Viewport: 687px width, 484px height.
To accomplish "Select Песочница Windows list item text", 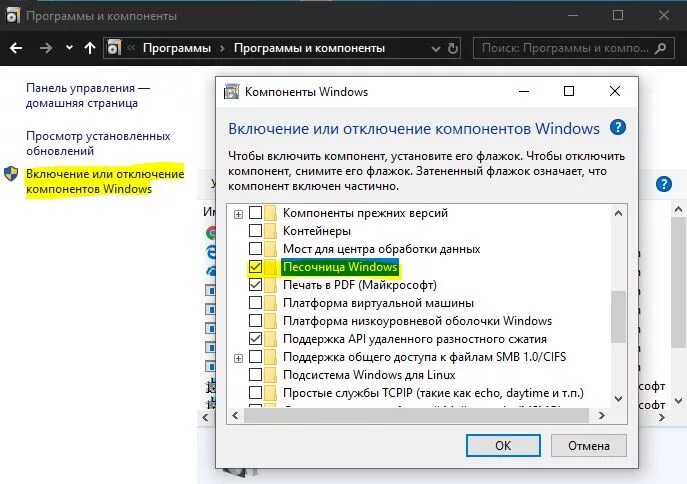I will pyautogui.click(x=340, y=267).
